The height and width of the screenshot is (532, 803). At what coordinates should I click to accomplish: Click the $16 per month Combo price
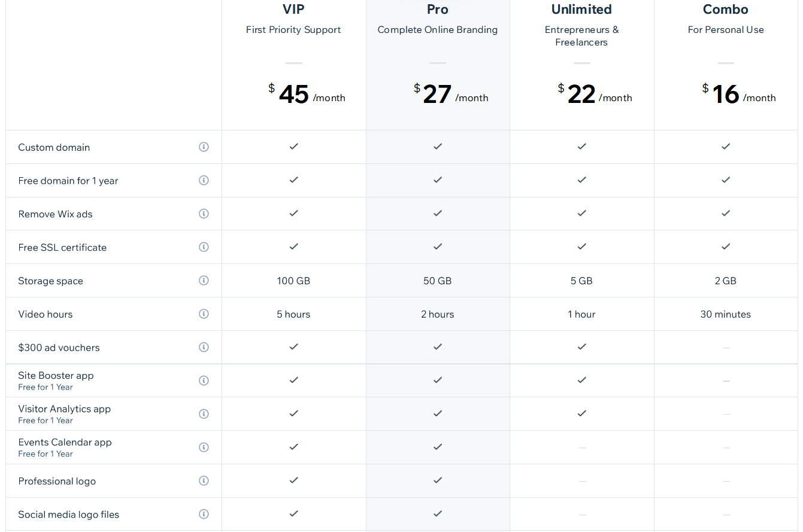(x=739, y=95)
